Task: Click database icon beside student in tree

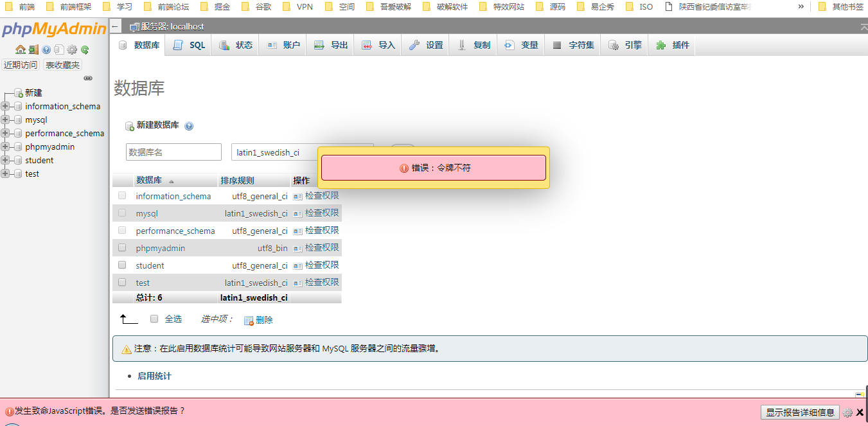Action: (x=18, y=161)
